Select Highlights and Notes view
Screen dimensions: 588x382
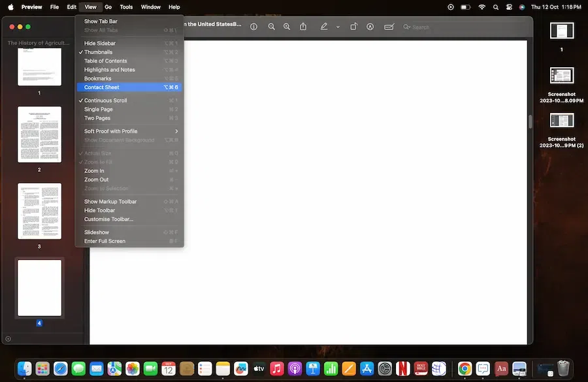(129, 70)
